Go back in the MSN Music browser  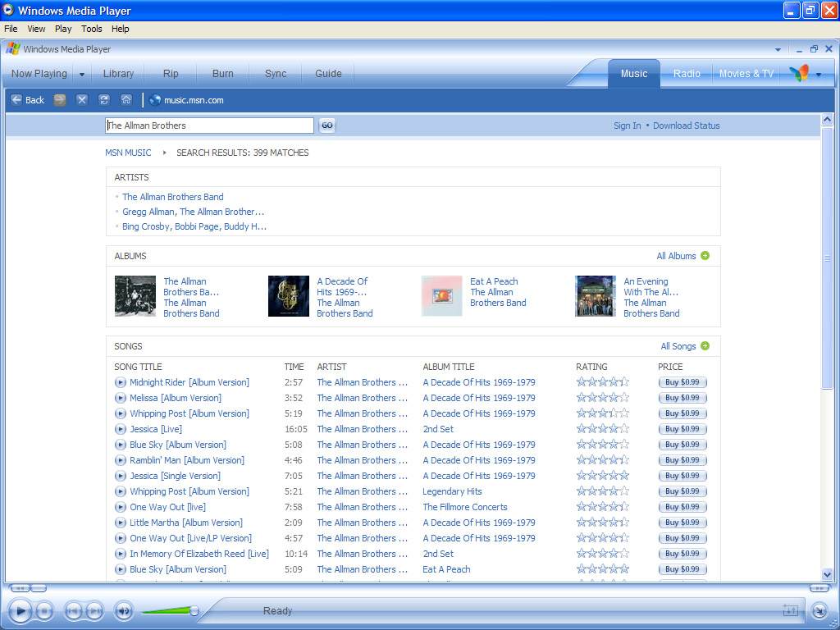27,100
